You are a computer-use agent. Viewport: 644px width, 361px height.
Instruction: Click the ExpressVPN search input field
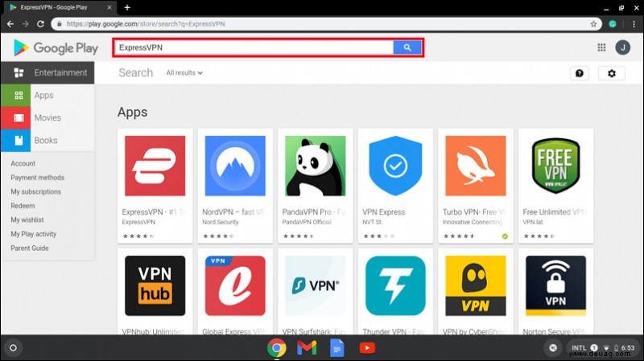pyautogui.click(x=254, y=47)
